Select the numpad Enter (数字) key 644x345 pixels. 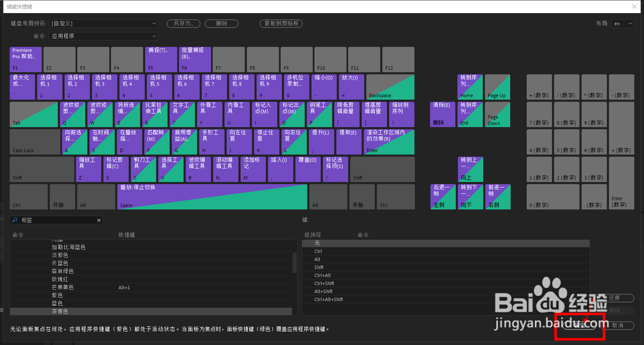point(622,183)
